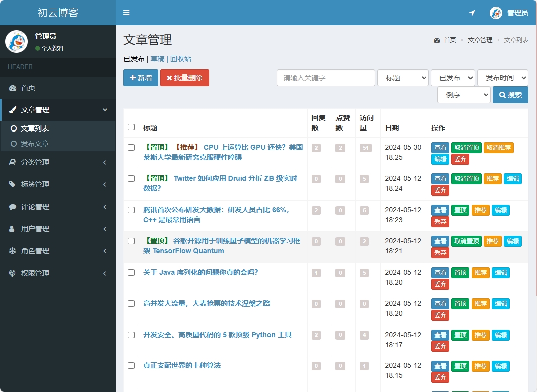
Task: Change sort order via 倒序 dropdown
Action: (x=463, y=95)
